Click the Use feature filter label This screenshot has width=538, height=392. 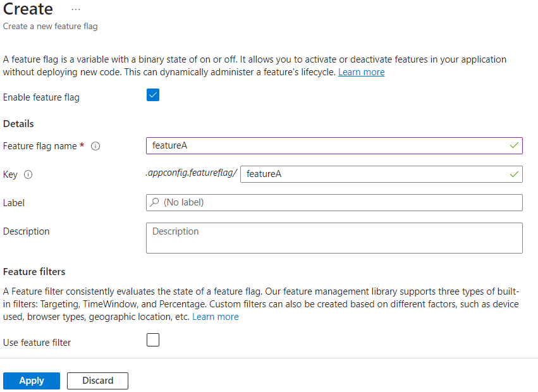tap(37, 343)
